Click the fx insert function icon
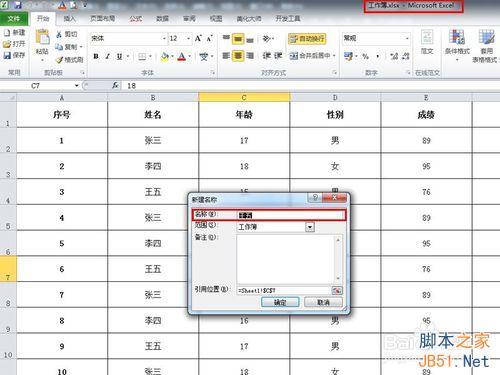 pos(115,86)
